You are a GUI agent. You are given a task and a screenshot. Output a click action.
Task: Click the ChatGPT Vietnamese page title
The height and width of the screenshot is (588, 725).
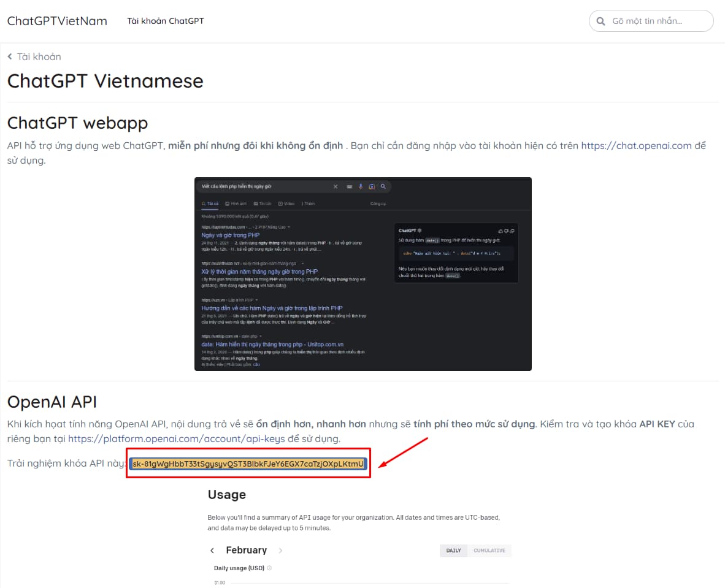pyautogui.click(x=105, y=81)
